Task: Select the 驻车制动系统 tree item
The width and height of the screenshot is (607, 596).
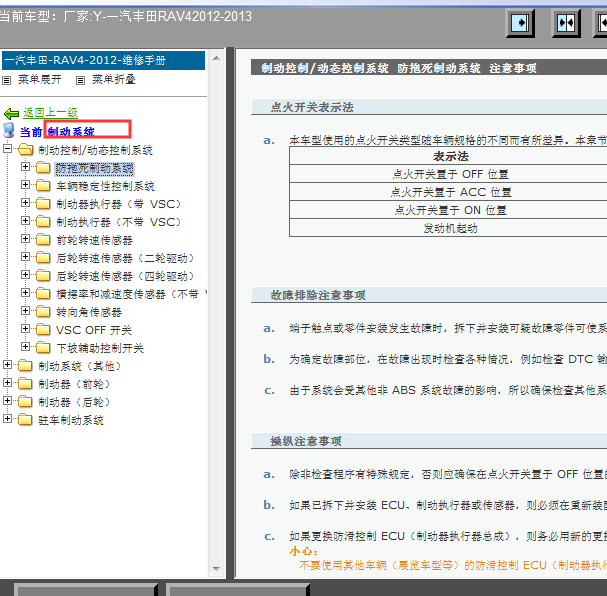Action: pos(71,420)
